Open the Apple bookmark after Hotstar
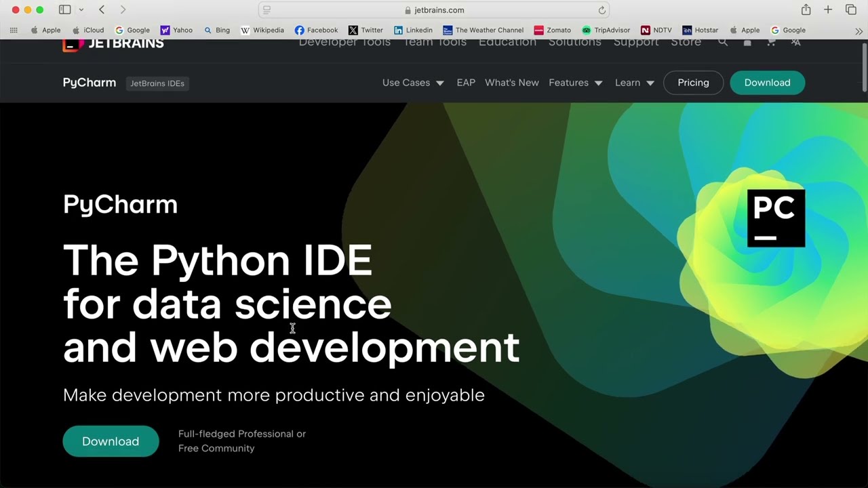Viewport: 868px width, 488px height. [745, 30]
